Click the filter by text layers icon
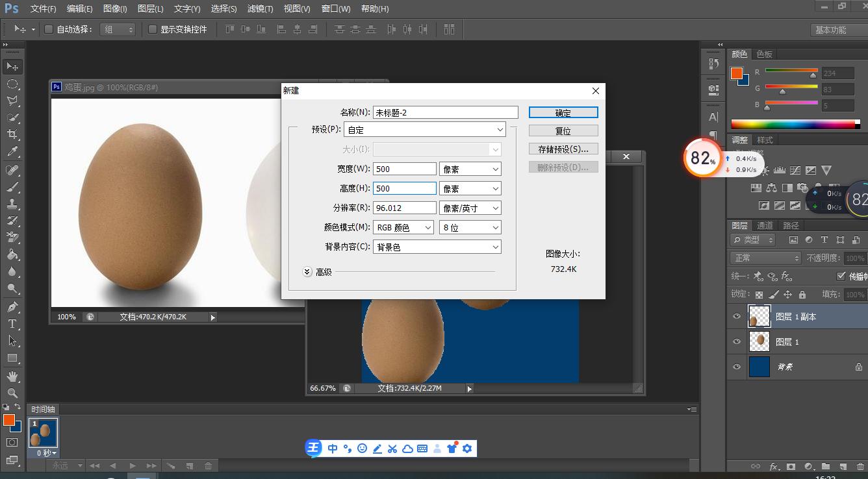The height and width of the screenshot is (479, 868). tap(823, 239)
